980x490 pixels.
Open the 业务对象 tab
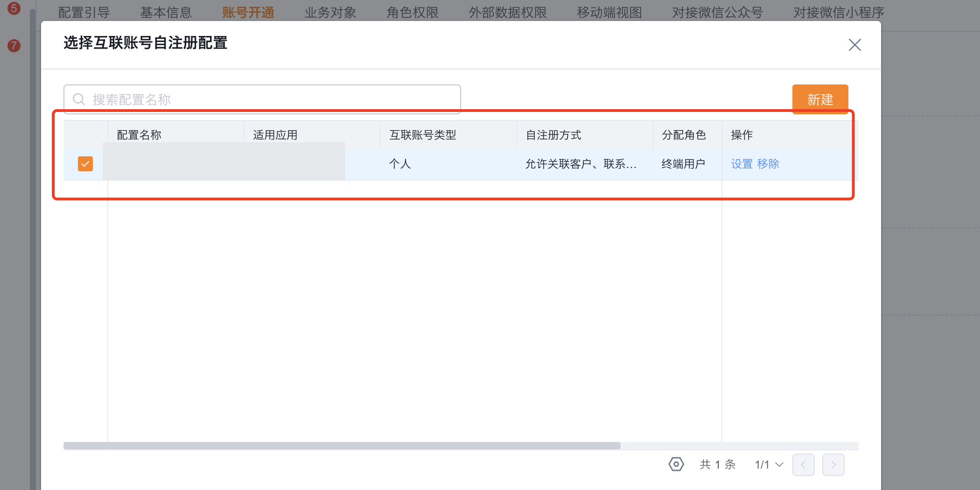(x=330, y=13)
